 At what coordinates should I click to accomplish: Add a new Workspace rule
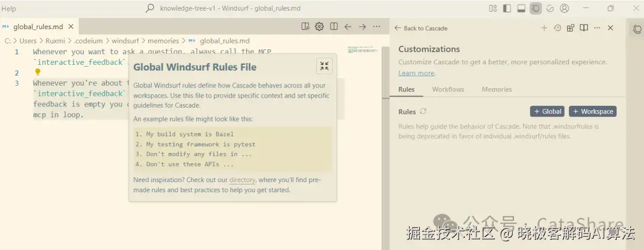pos(593,111)
